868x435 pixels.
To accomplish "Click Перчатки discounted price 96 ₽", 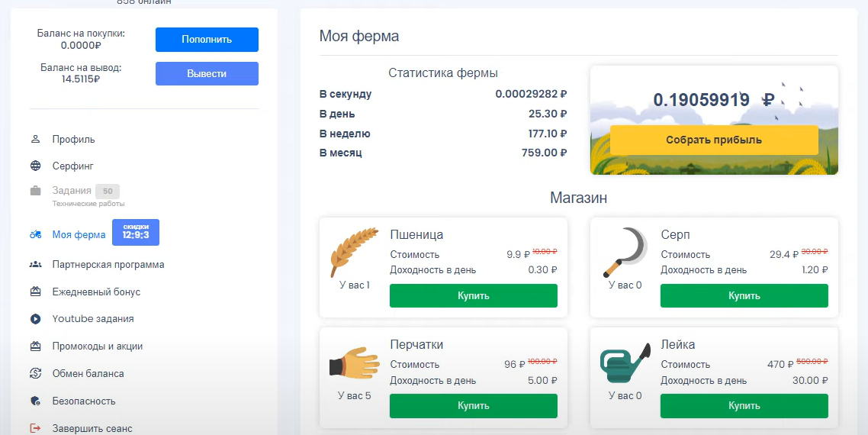I will pos(514,364).
